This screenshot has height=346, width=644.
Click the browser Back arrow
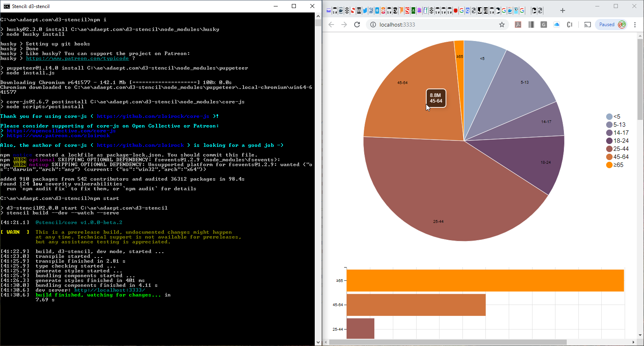click(331, 25)
